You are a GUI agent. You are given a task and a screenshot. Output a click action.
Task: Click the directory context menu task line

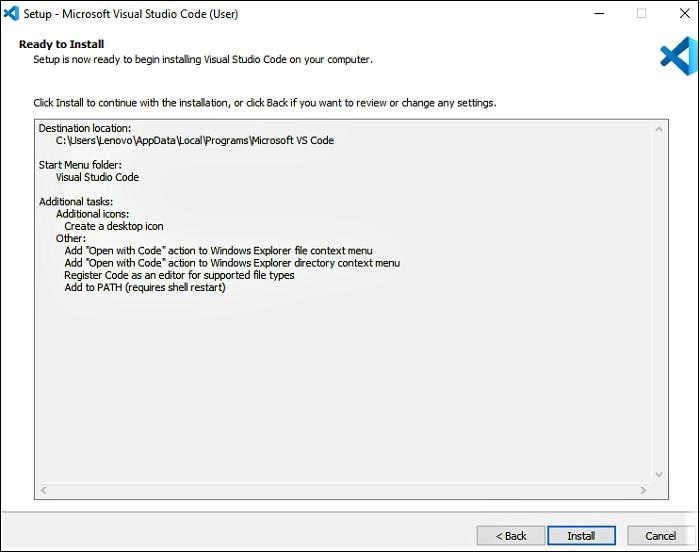coord(232,263)
